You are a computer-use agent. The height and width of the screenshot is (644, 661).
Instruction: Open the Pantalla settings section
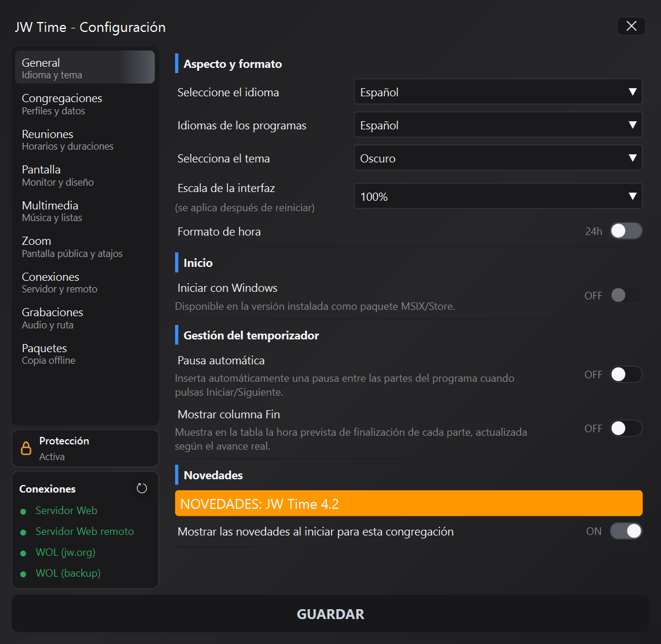coord(85,175)
